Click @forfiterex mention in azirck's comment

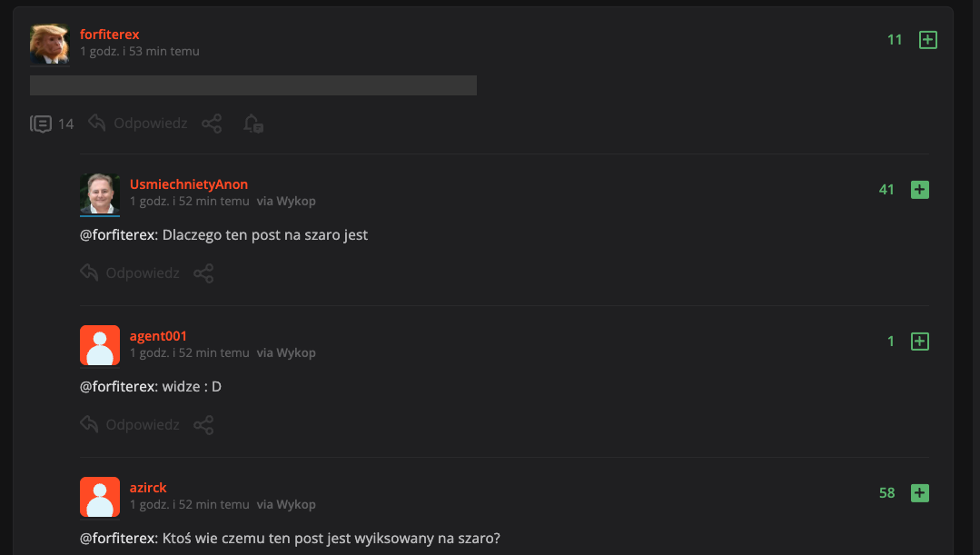pos(117,538)
